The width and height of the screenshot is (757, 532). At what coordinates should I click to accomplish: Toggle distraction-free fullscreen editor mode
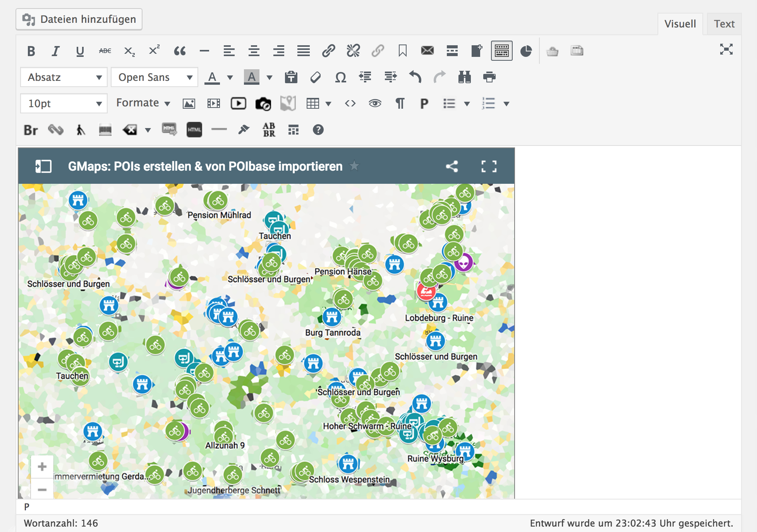[x=726, y=50]
